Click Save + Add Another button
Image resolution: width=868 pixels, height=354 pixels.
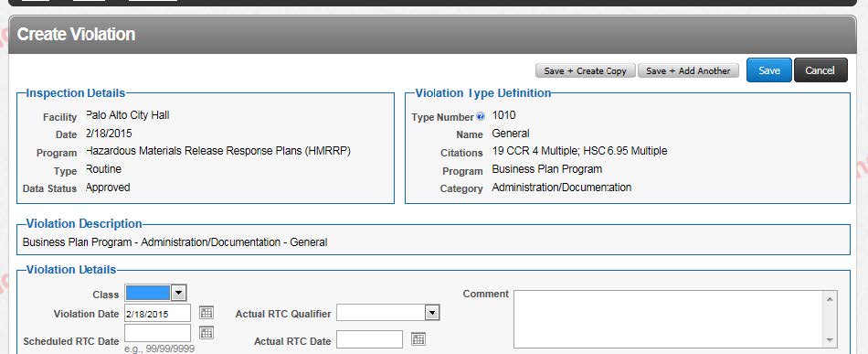(688, 71)
